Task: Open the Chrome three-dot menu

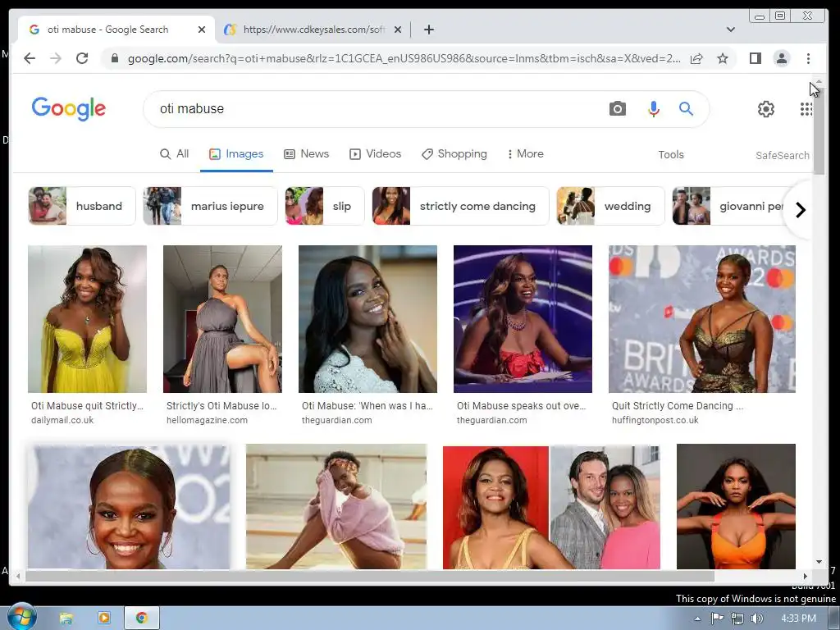Action: pos(808,58)
